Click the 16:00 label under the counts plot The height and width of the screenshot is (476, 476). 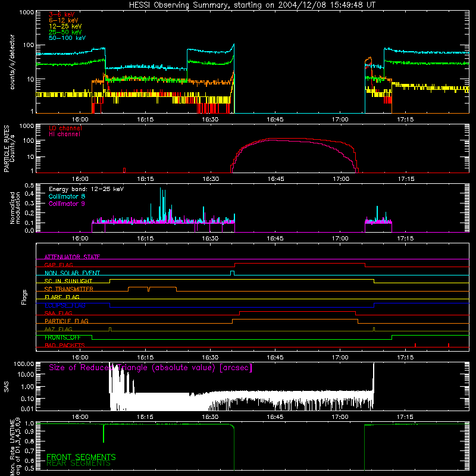(80, 120)
